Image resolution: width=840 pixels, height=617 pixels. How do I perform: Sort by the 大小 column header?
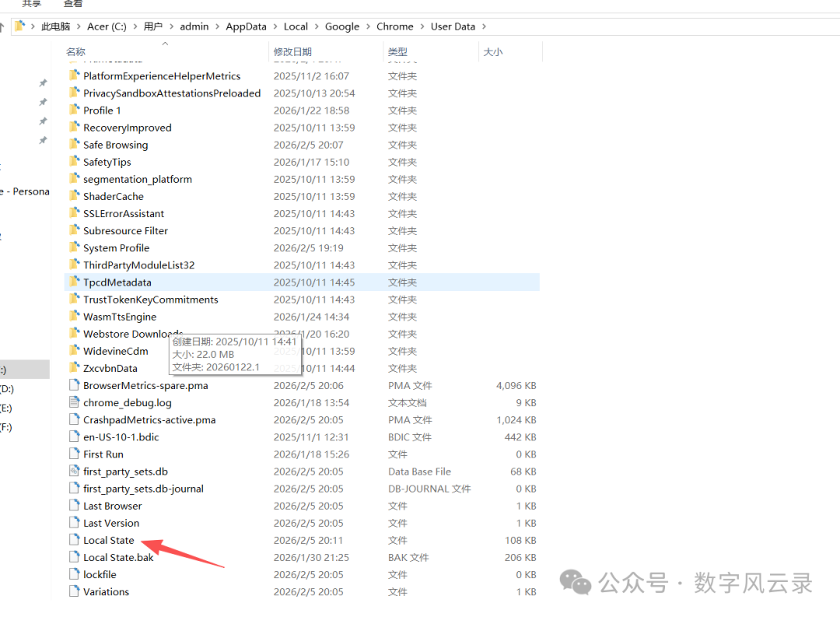click(x=493, y=51)
